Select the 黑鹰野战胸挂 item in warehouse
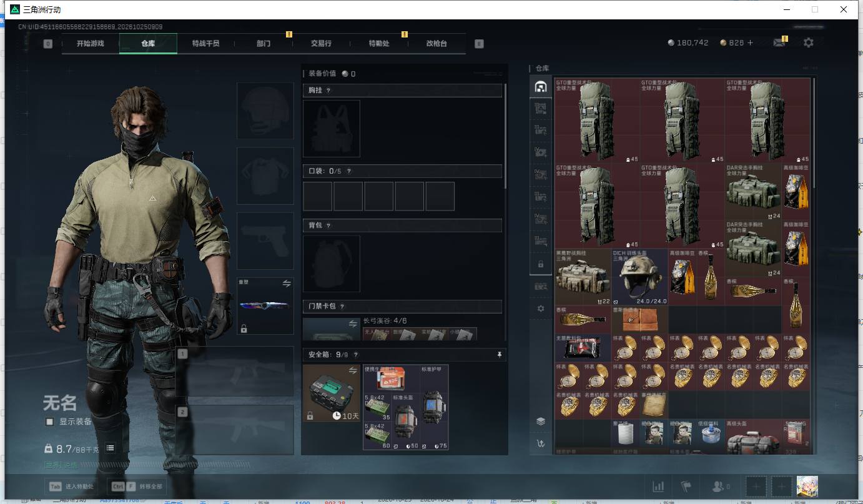The image size is (863, 504). tap(583, 277)
